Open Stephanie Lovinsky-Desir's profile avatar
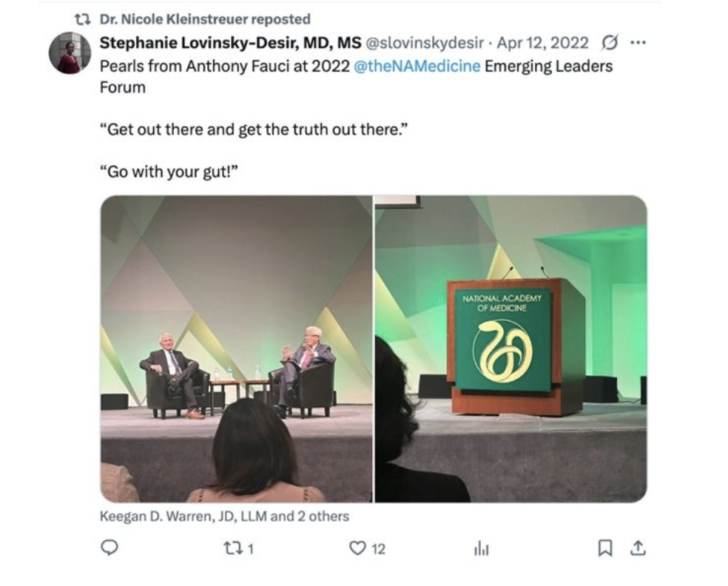Image resolution: width=728 pixels, height=586 pixels. click(70, 53)
